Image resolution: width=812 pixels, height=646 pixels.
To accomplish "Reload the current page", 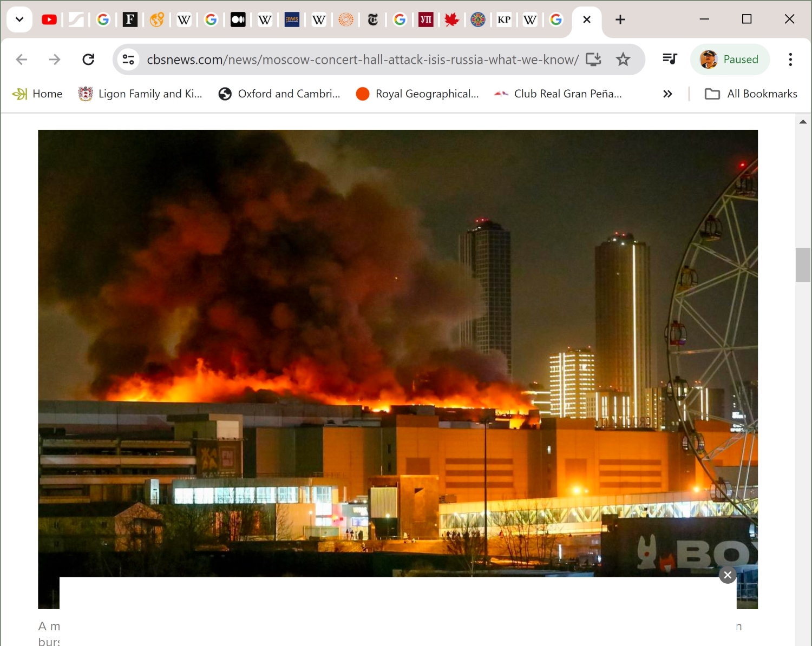I will (88, 60).
